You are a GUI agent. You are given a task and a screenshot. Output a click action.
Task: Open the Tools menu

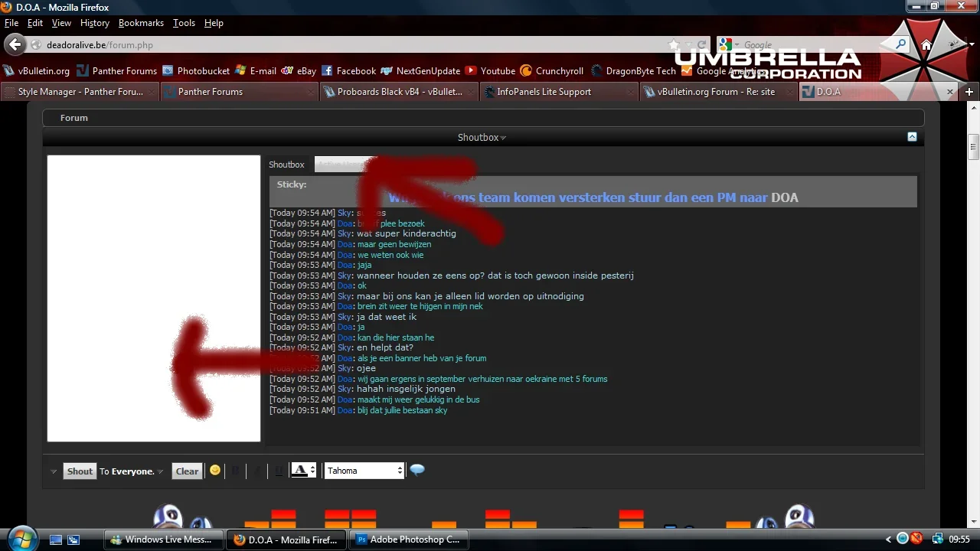[x=184, y=23]
